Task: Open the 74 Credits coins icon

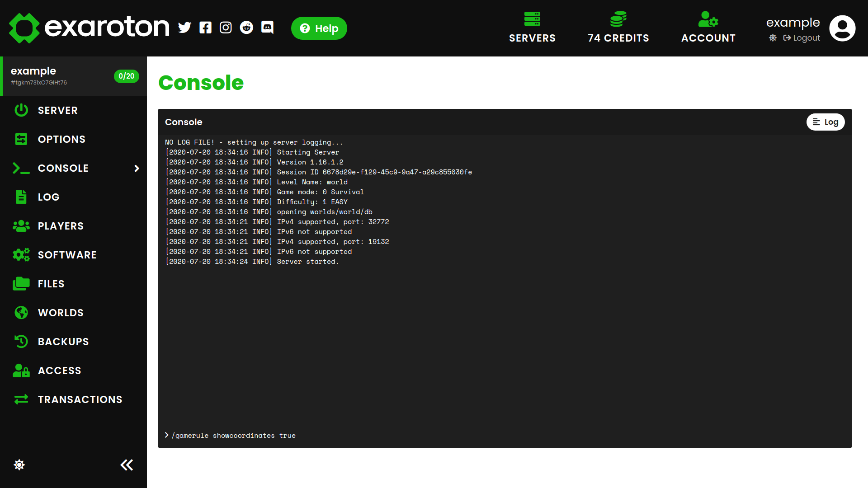Action: coord(618,19)
